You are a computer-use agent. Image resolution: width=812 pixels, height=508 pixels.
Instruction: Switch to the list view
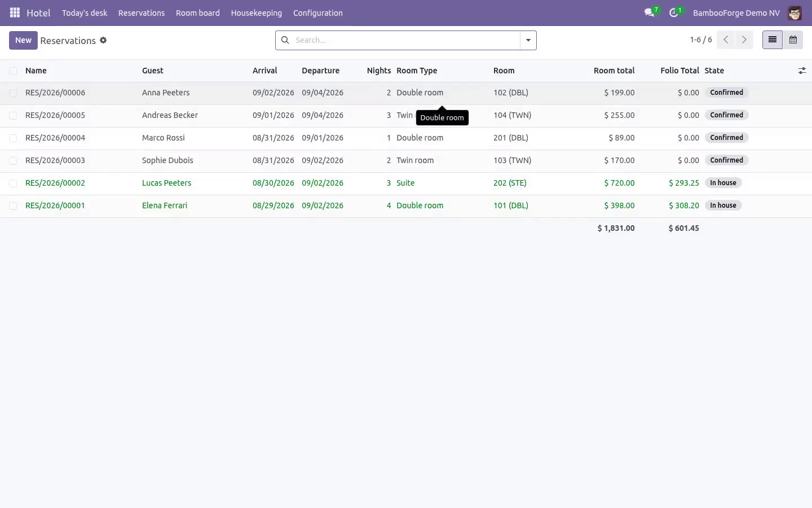(x=773, y=40)
